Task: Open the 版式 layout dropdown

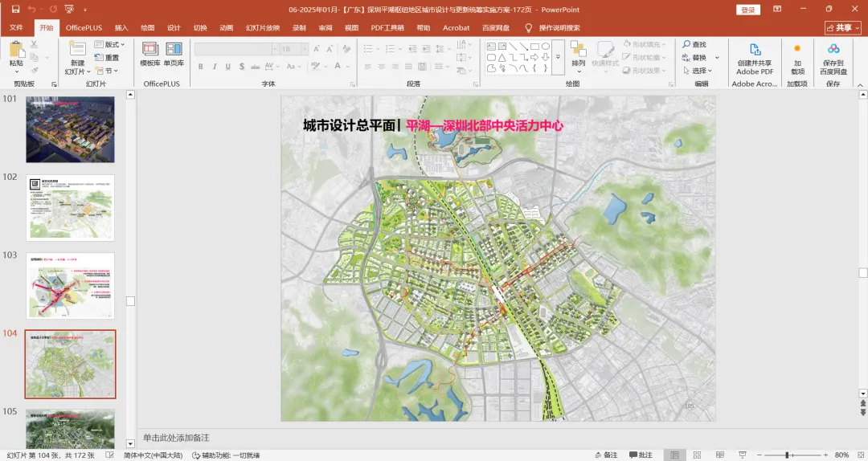Action: point(109,44)
